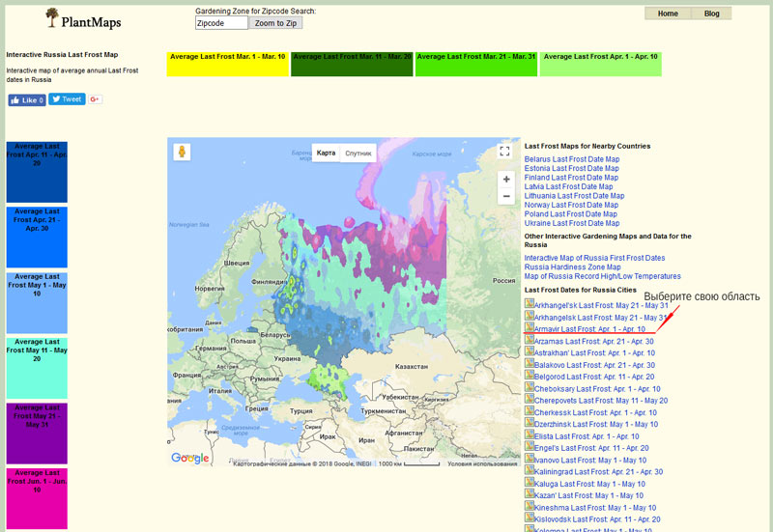Screen dimensions: 773x532
Task: Click the Facebook Like button
Action: (27, 99)
